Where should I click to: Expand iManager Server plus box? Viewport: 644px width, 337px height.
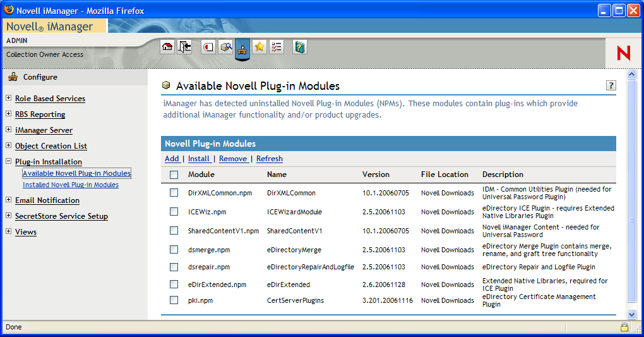(8, 129)
